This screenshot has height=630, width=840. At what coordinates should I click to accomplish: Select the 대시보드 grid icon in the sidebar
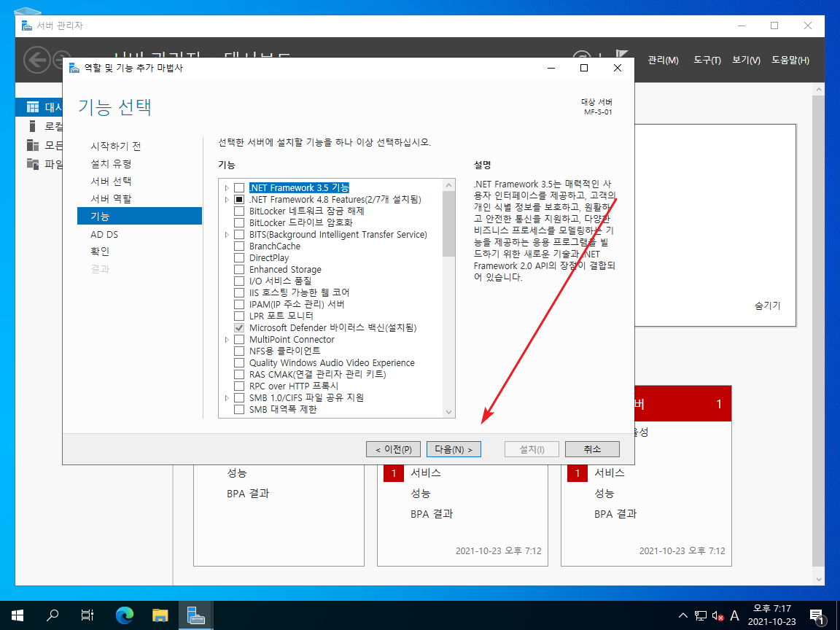pos(33,107)
